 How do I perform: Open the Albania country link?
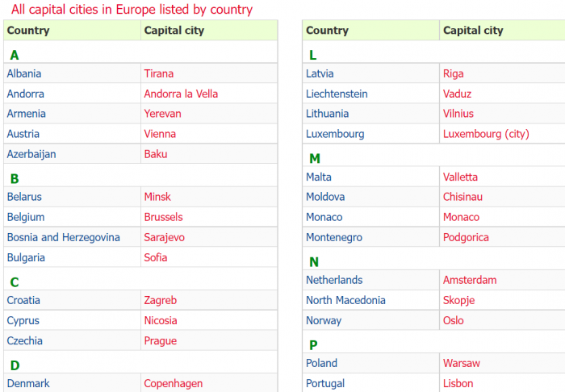click(24, 73)
